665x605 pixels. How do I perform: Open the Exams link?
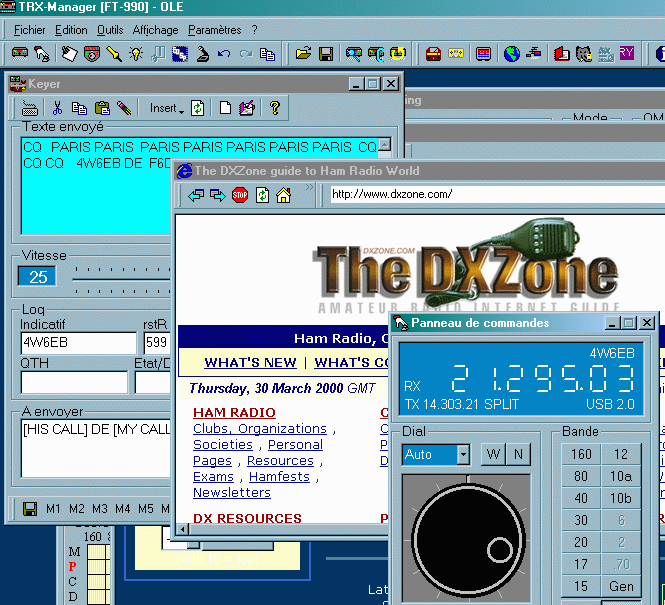click(213, 477)
